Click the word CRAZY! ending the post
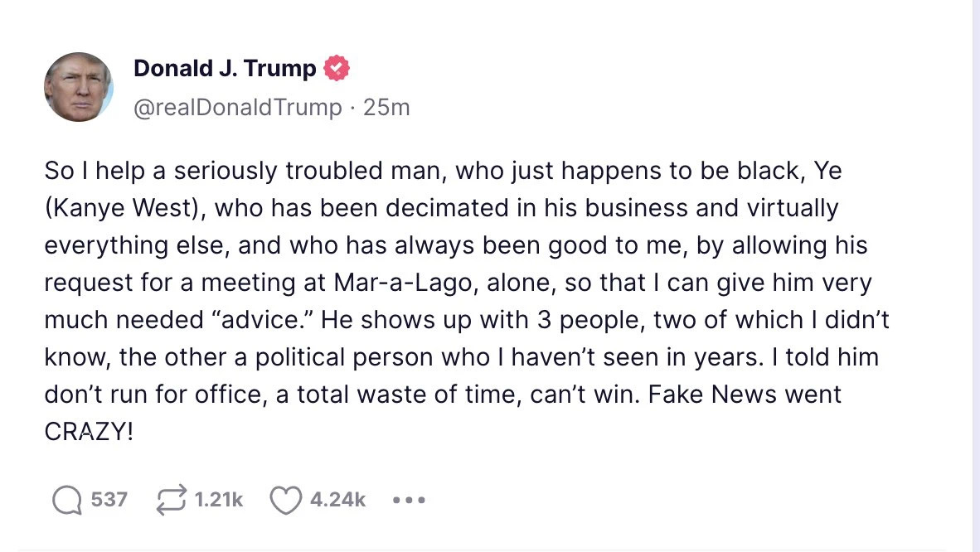980x552 pixels. (x=88, y=432)
